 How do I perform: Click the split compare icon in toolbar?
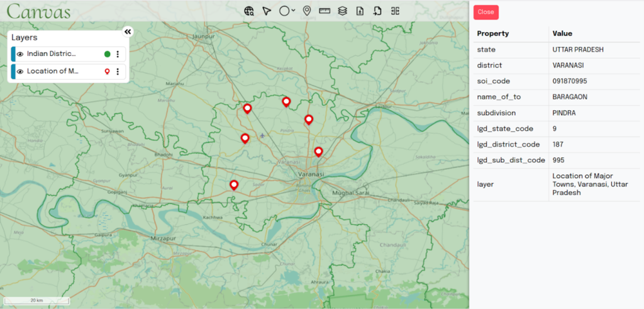(395, 11)
